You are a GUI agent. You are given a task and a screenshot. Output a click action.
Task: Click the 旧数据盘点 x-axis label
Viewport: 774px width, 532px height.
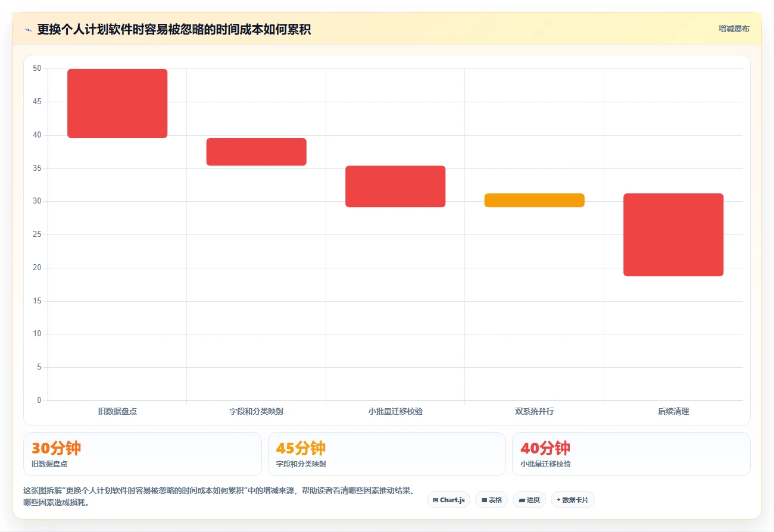click(117, 411)
